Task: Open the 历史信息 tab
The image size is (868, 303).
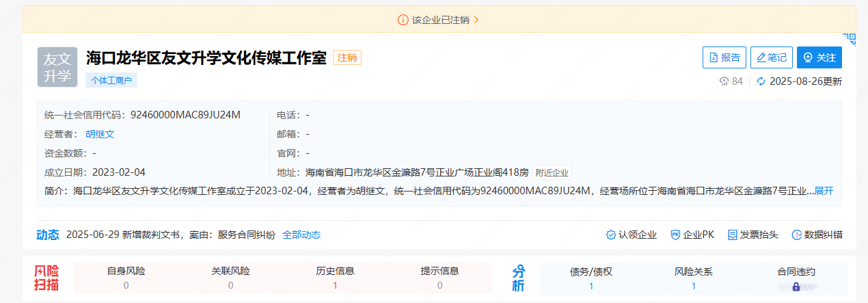Action: coord(335,278)
